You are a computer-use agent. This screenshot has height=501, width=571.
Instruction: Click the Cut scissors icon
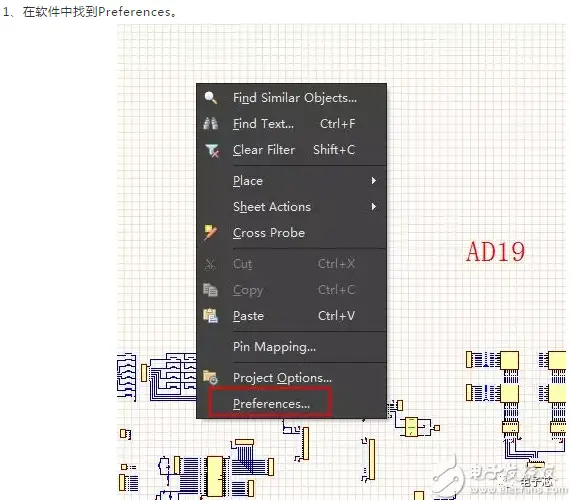point(210,264)
